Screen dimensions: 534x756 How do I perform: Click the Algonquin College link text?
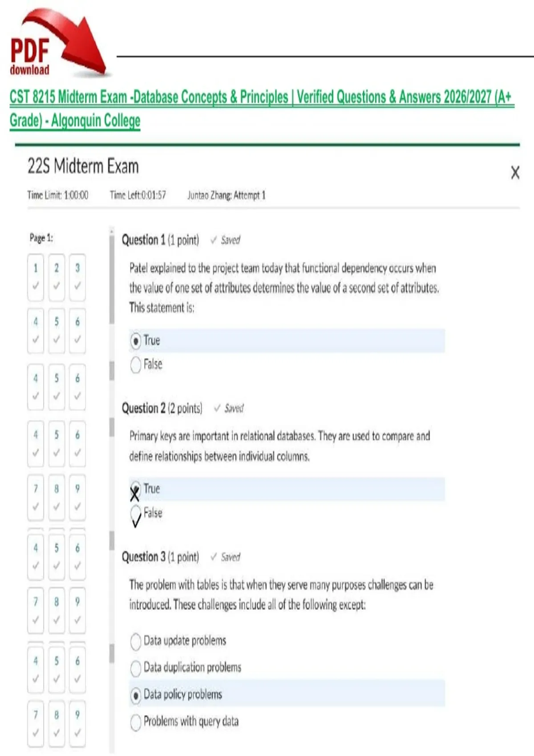pyautogui.click(x=96, y=121)
